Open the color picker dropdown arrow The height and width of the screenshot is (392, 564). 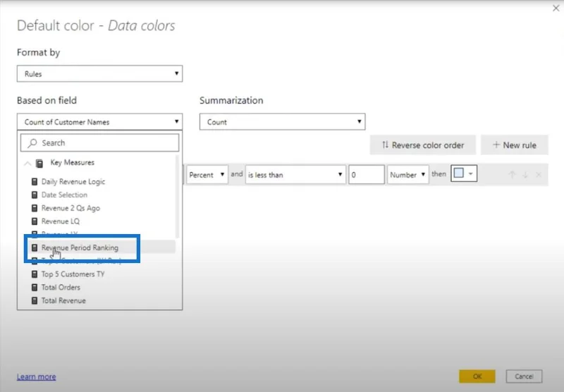pos(471,173)
